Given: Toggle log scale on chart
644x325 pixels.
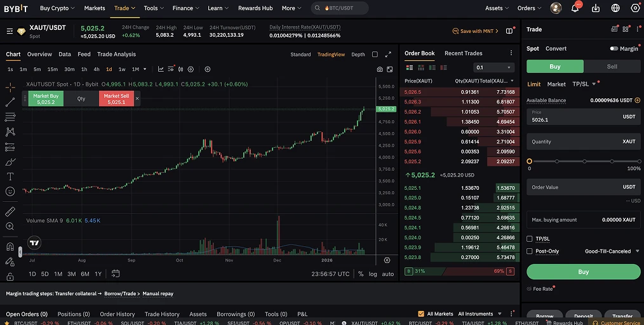Looking at the screenshot, I should [373, 274].
